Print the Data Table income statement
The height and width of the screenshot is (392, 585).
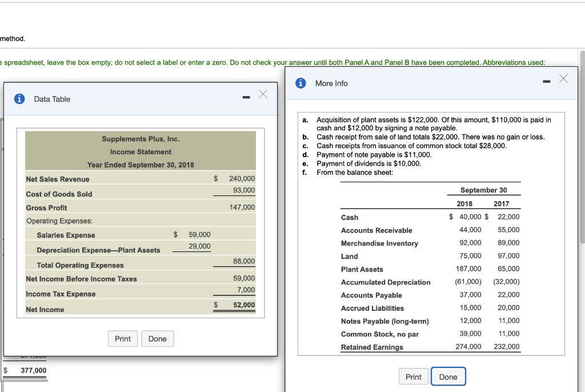[123, 339]
